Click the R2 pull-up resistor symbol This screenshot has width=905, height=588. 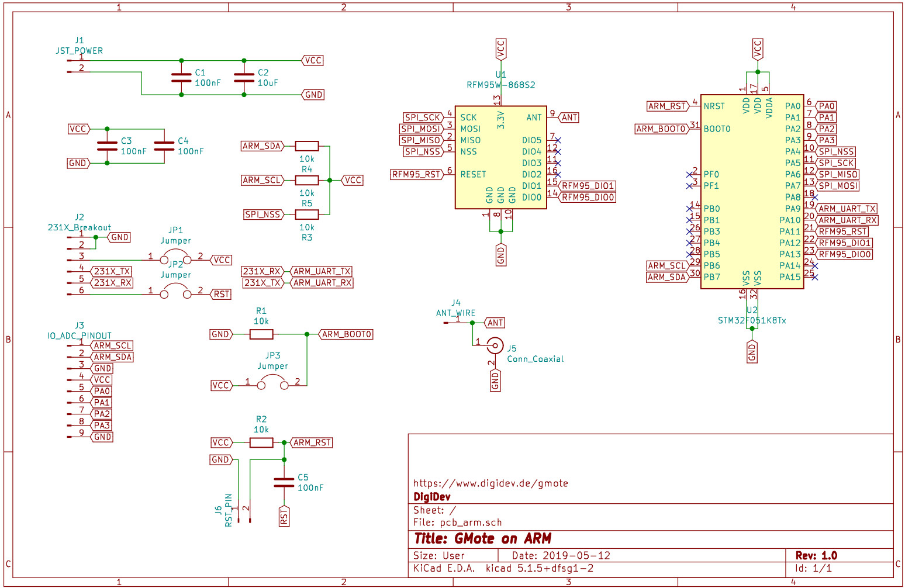261,442
